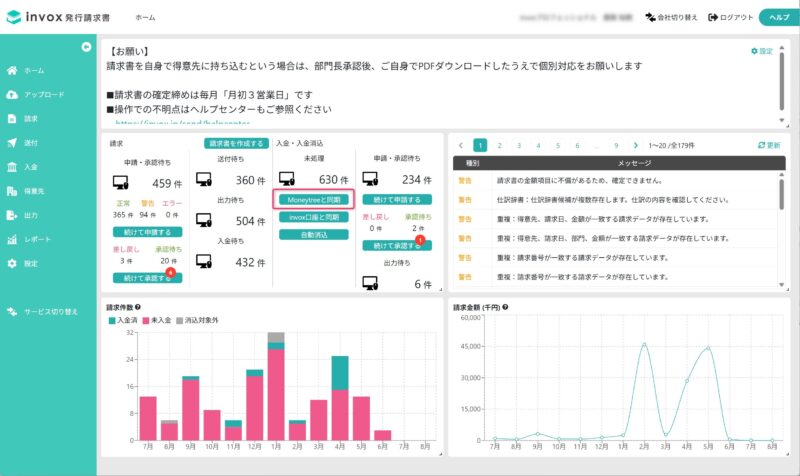Image resolution: width=800 pixels, height=476 pixels.
Task: Click 正常 status with 365 件
Action: [123, 209]
